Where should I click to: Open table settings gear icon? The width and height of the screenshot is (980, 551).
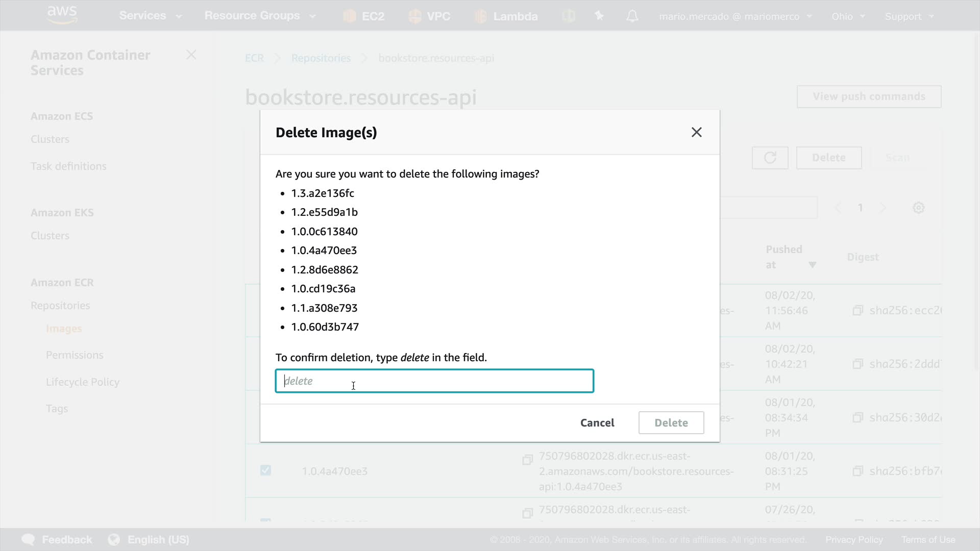(x=918, y=208)
